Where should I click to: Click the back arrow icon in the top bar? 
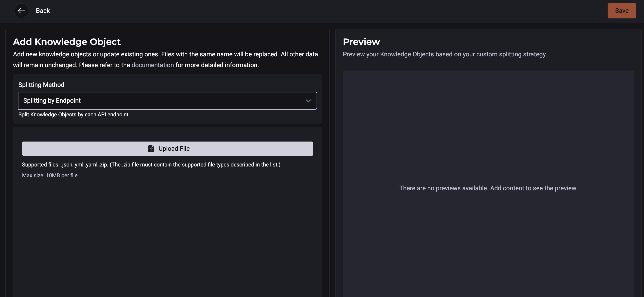22,11
